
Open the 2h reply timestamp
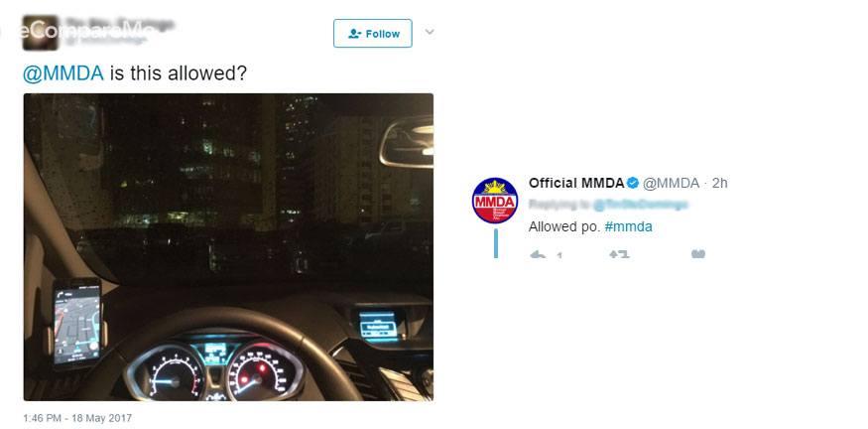719,183
